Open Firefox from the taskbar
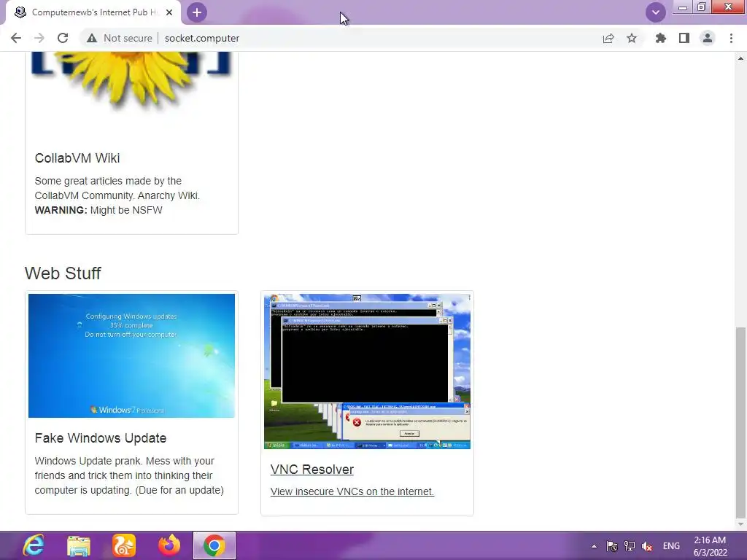The height and width of the screenshot is (560, 747). pyautogui.click(x=169, y=545)
